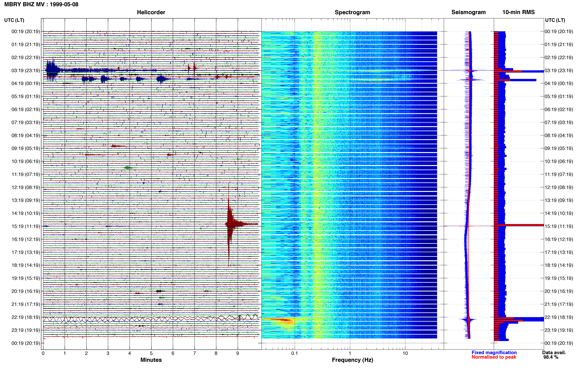Viewport: 588px width, 368px height.
Task: Click the "Seismogram" panel heading
Action: tap(468, 12)
